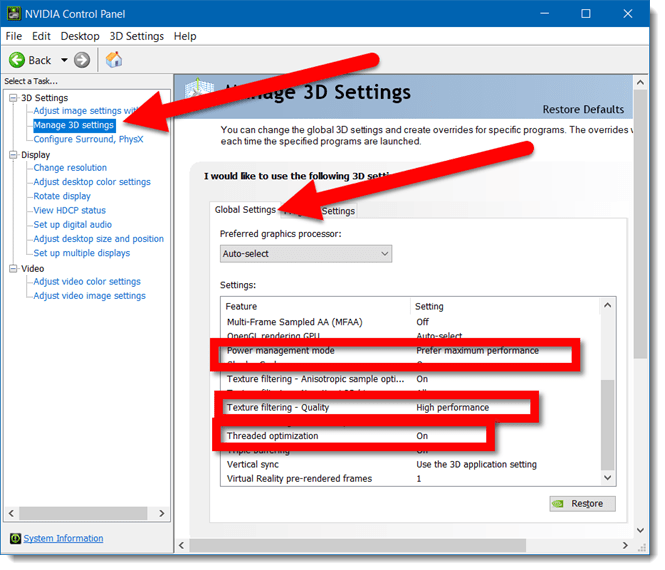The width and height of the screenshot is (665, 570).
Task: Open Adjust video color settings
Action: point(87,282)
